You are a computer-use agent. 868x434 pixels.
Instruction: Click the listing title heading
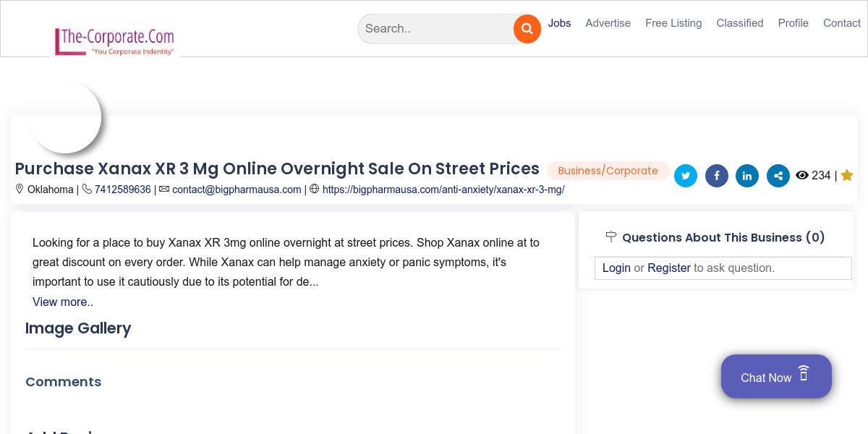tap(277, 169)
